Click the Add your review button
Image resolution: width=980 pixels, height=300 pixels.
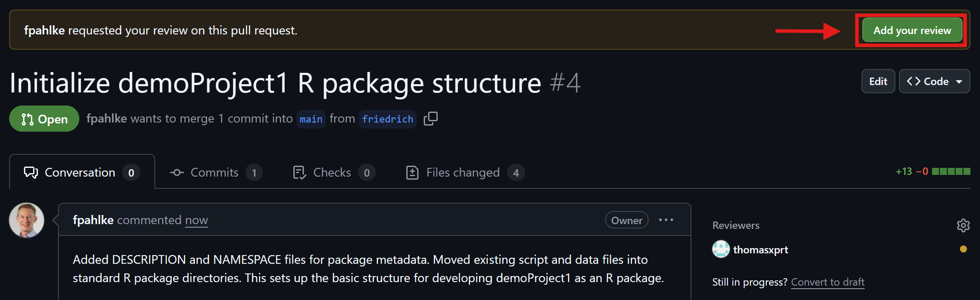point(912,31)
